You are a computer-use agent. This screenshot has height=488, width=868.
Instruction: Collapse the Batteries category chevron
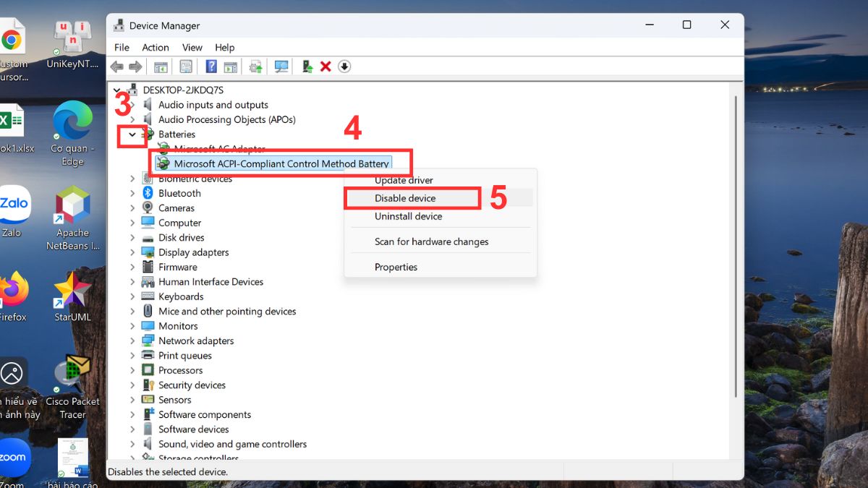pos(132,134)
